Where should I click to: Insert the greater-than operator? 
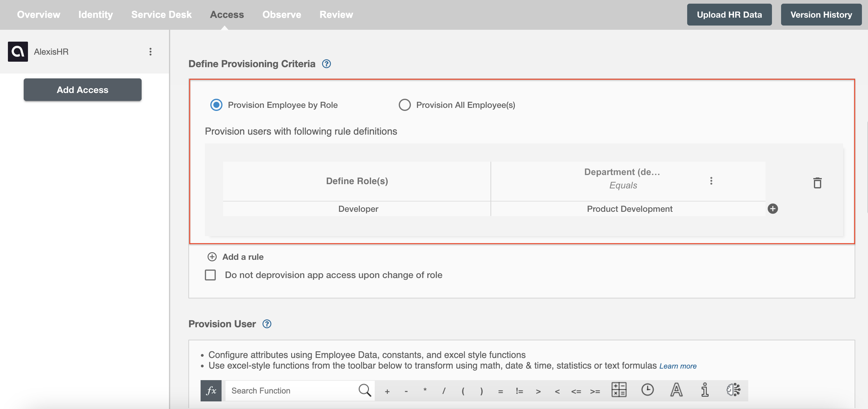pyautogui.click(x=538, y=391)
